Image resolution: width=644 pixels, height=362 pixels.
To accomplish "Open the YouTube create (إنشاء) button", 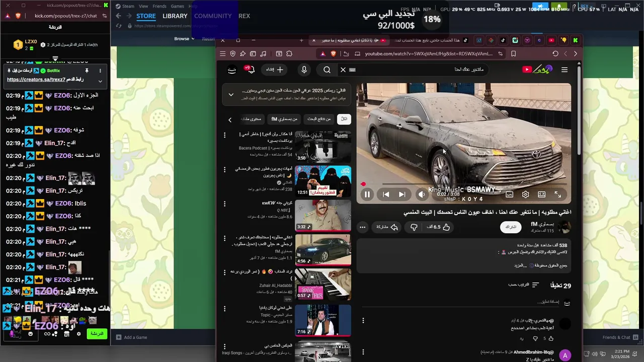I will click(x=275, y=70).
